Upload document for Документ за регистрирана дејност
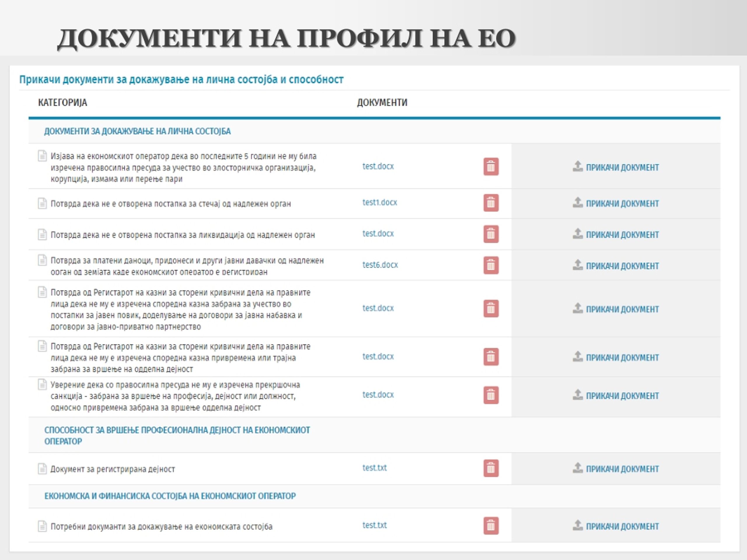Viewport: 747px width, 560px height. (616, 468)
